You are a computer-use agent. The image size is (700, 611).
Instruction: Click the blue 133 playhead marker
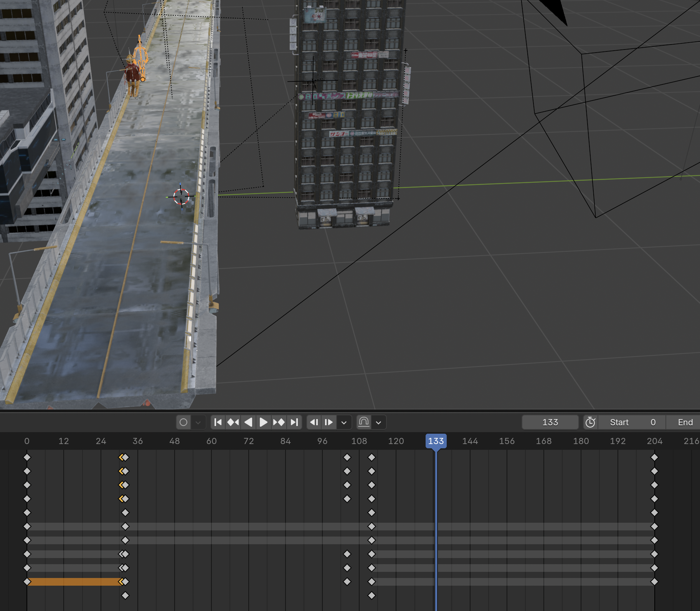pyautogui.click(x=436, y=441)
